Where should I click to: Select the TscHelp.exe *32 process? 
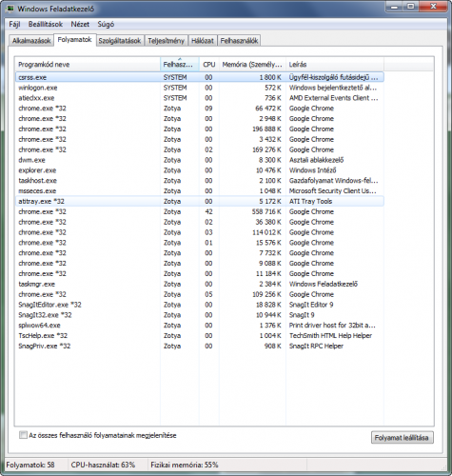(x=200, y=336)
